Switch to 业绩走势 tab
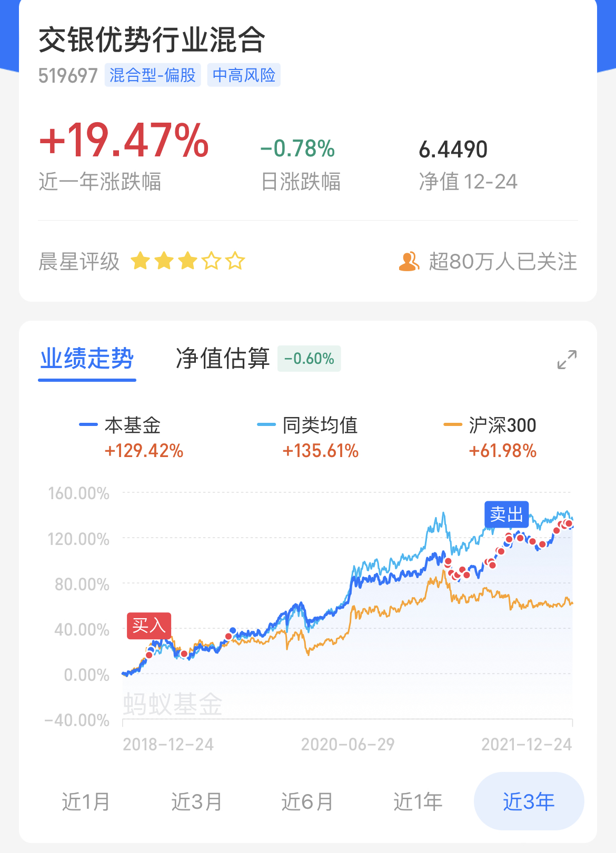This screenshot has width=616, height=853. 87,359
